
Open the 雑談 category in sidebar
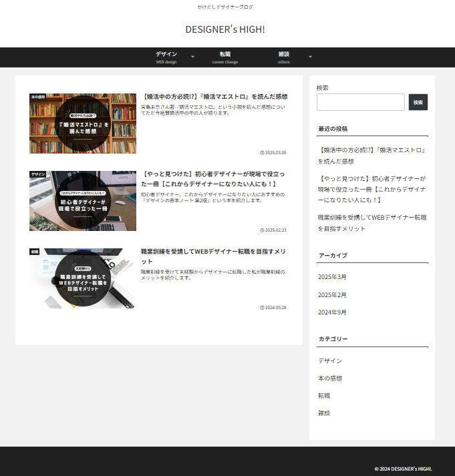(324, 413)
